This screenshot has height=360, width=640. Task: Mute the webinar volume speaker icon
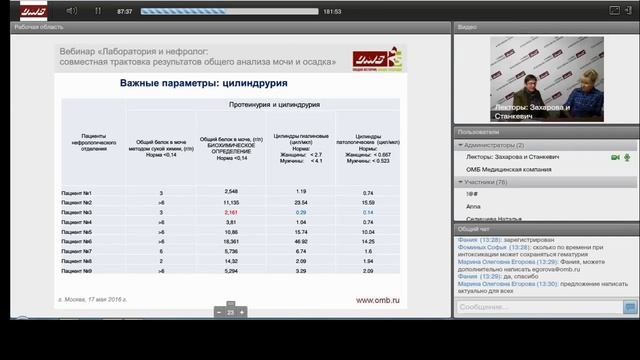coord(71,11)
